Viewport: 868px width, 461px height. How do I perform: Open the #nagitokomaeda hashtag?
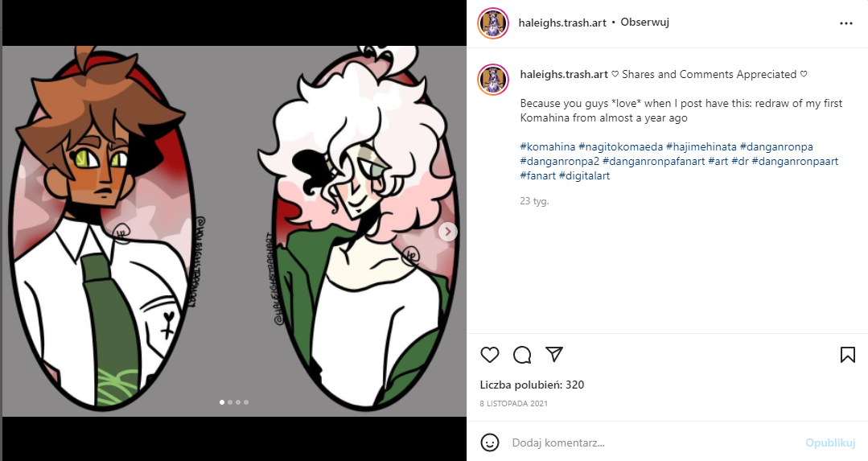click(620, 146)
